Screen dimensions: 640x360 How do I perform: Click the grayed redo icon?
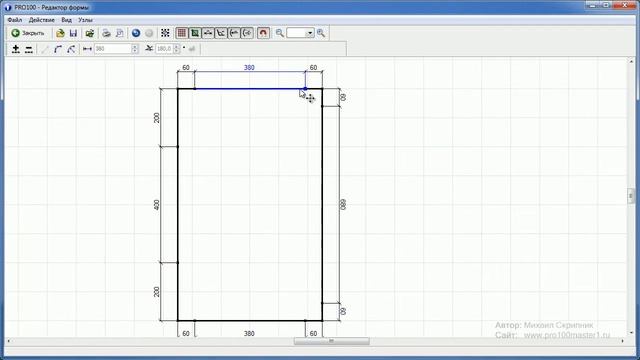(x=149, y=33)
